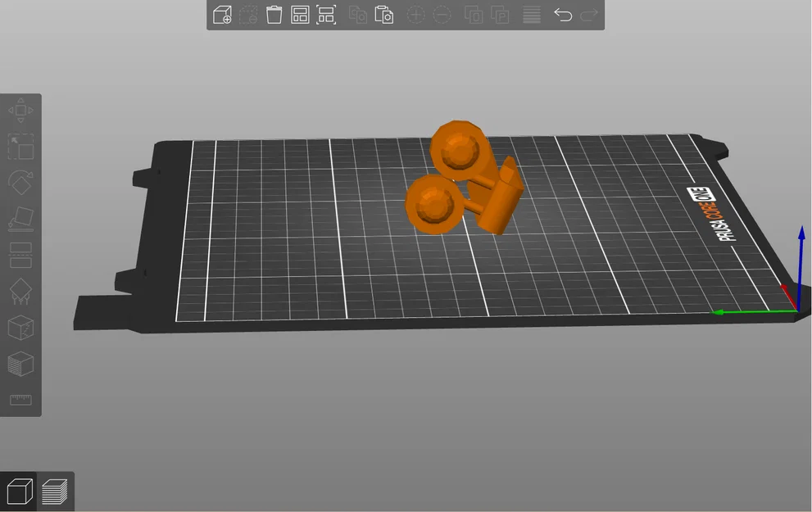The image size is (812, 512).
Task: Click the Variable layer height icon
Action: pos(532,15)
